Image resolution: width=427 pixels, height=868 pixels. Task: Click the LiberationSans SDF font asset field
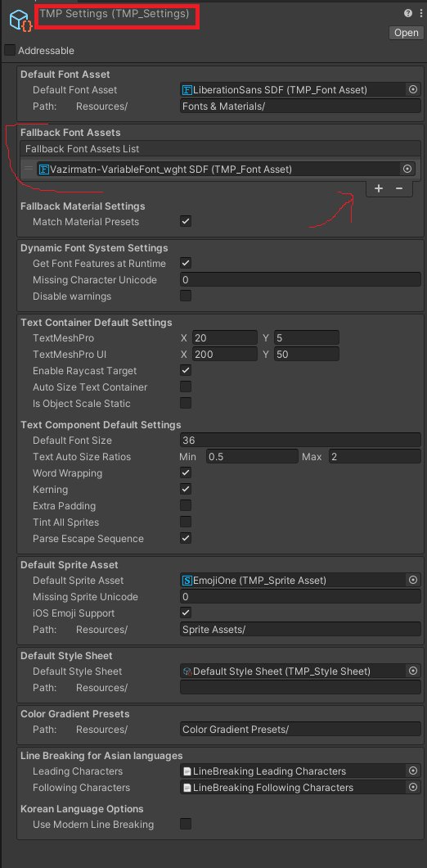click(294, 90)
